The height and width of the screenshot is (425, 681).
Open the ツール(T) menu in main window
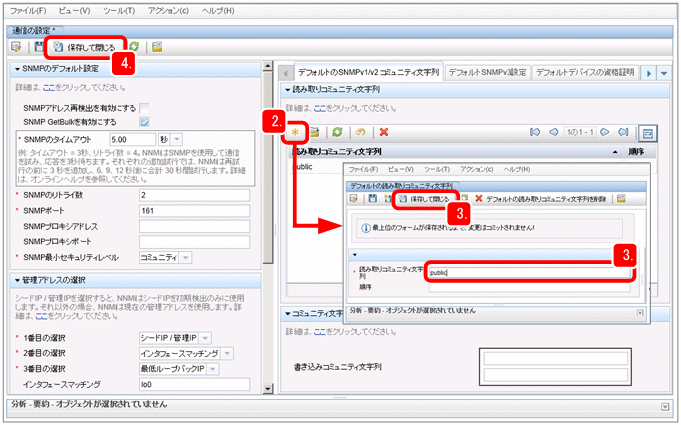119,10
